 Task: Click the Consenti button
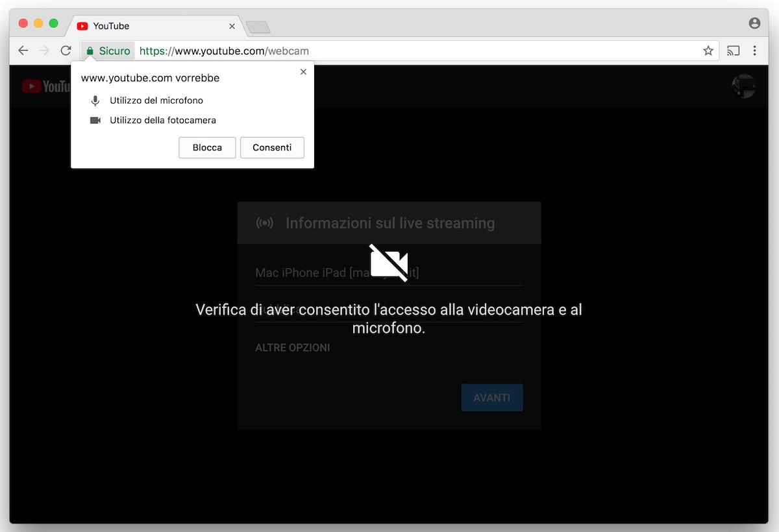pyautogui.click(x=272, y=147)
